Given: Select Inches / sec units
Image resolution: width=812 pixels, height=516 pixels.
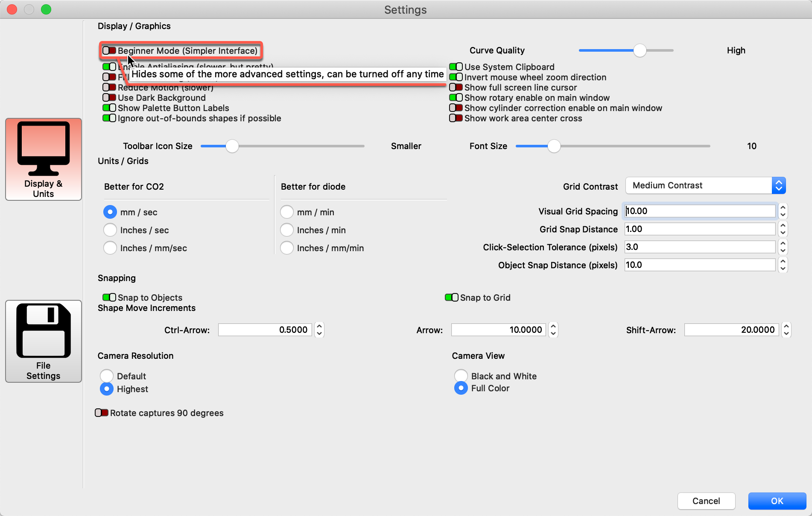Looking at the screenshot, I should pyautogui.click(x=110, y=230).
